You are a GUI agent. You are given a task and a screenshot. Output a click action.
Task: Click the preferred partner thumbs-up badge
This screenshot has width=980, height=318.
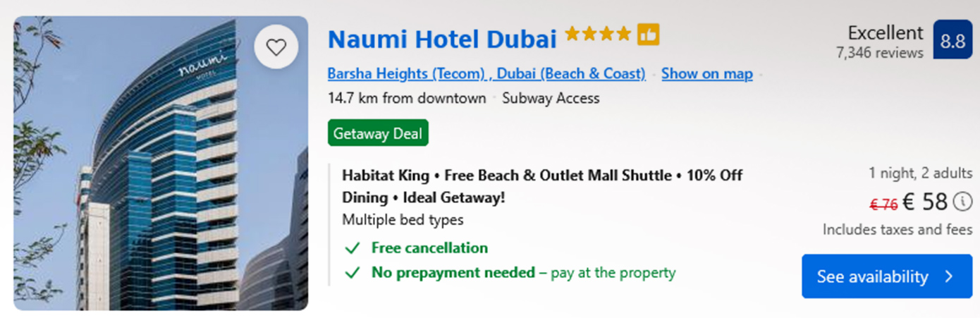648,34
